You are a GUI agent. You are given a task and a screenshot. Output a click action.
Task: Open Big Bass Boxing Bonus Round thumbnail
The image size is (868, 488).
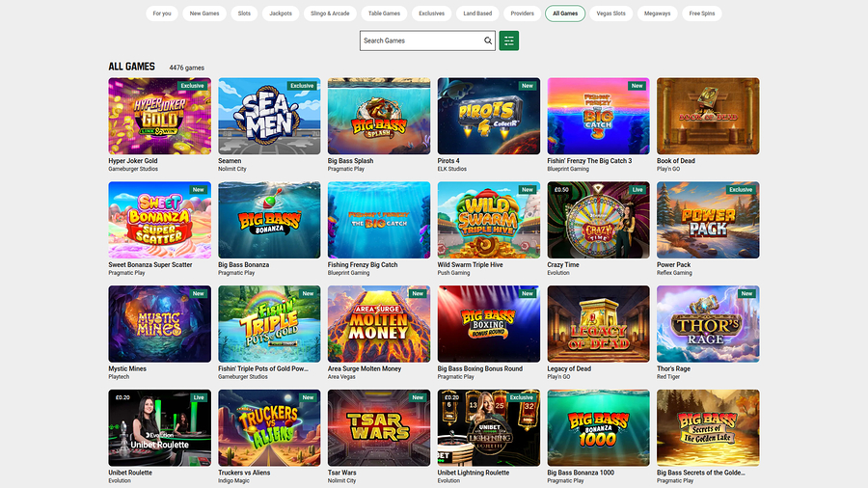(x=488, y=324)
